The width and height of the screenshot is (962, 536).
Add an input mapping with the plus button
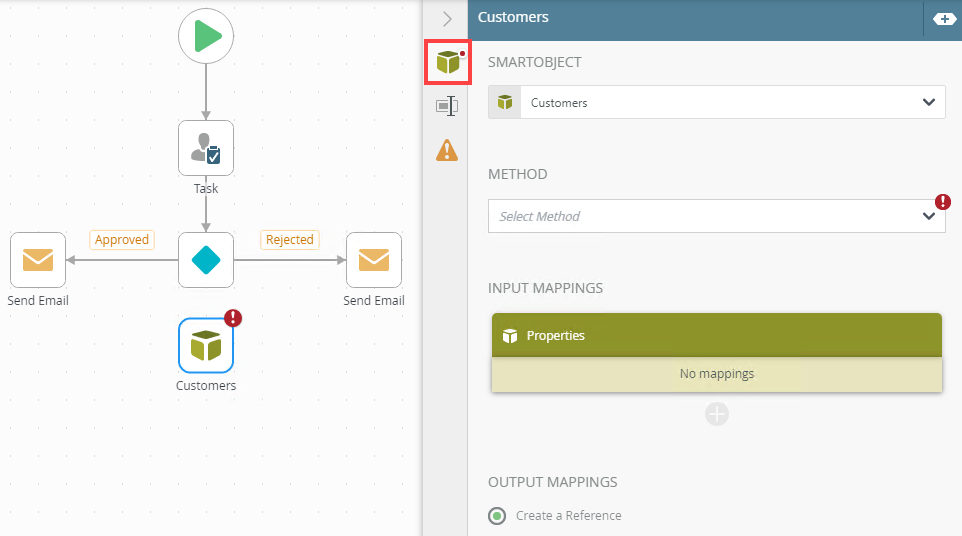(x=717, y=414)
